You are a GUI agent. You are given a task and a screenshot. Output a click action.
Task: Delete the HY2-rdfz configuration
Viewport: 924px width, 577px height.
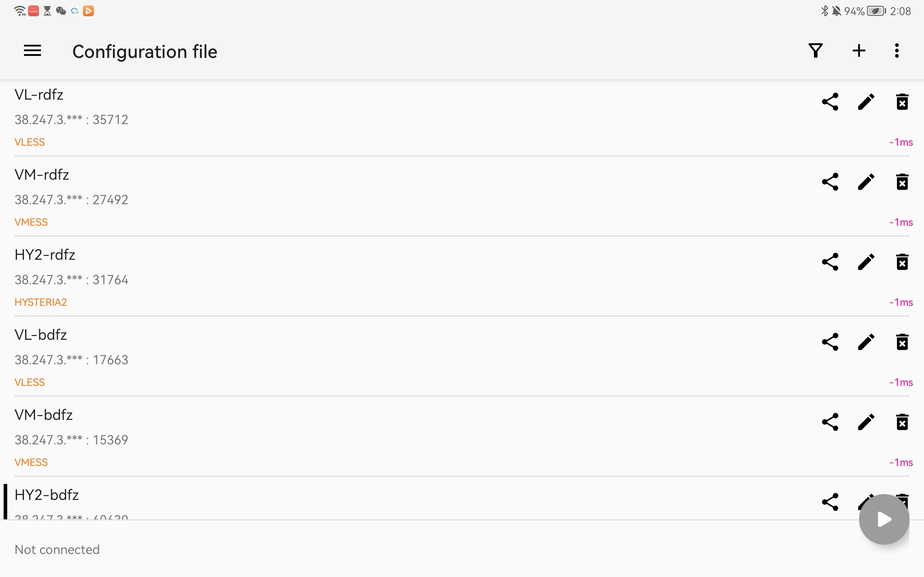coord(902,262)
